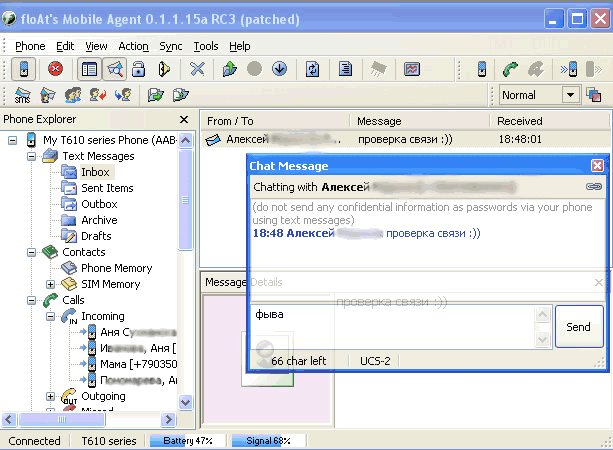
Task: Select the Sent Items folder
Action: click(x=107, y=188)
